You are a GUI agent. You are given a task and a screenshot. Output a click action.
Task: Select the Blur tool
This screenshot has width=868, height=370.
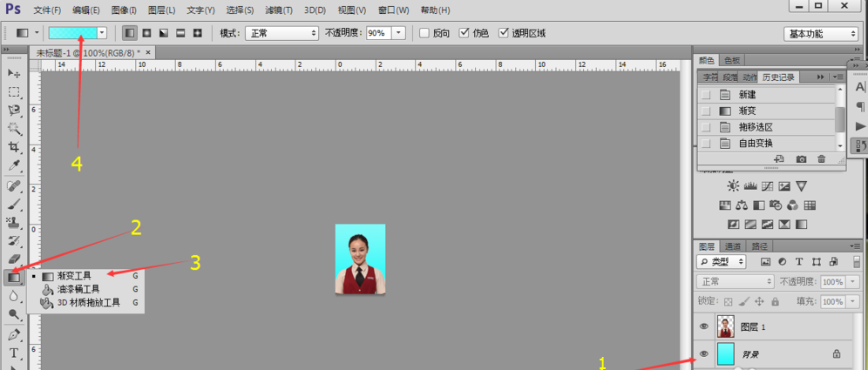pos(14,296)
